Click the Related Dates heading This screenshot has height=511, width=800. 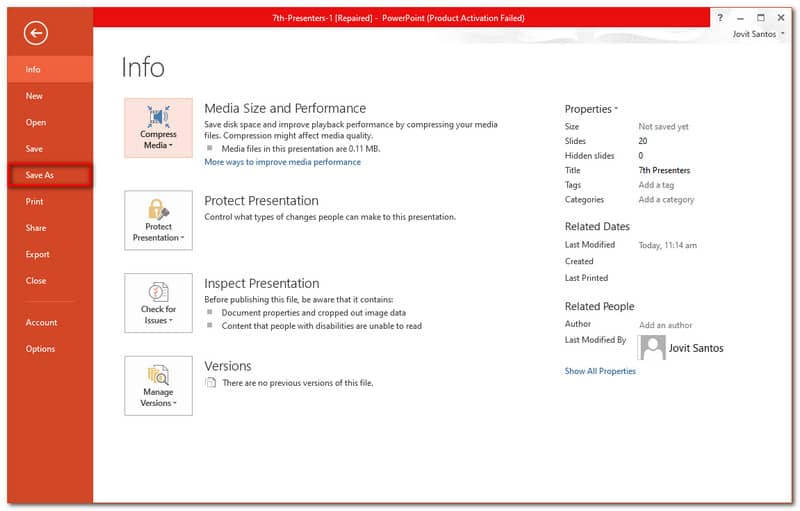pos(597,226)
